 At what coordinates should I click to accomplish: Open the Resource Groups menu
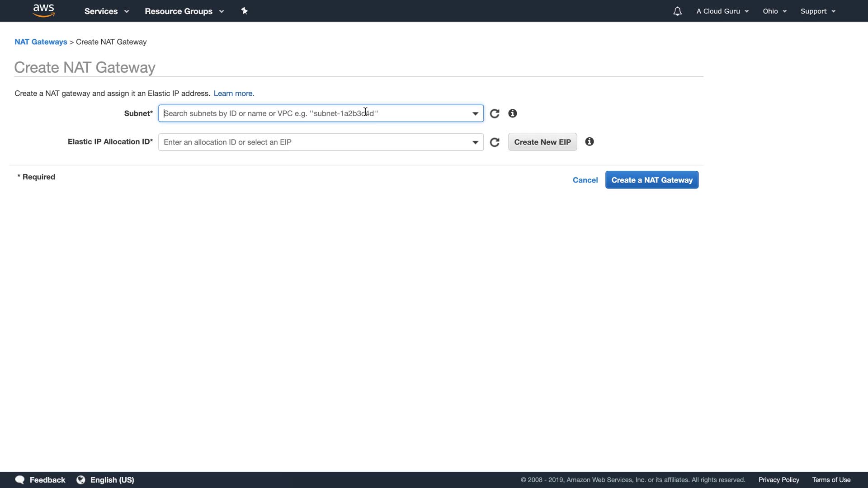(x=184, y=11)
